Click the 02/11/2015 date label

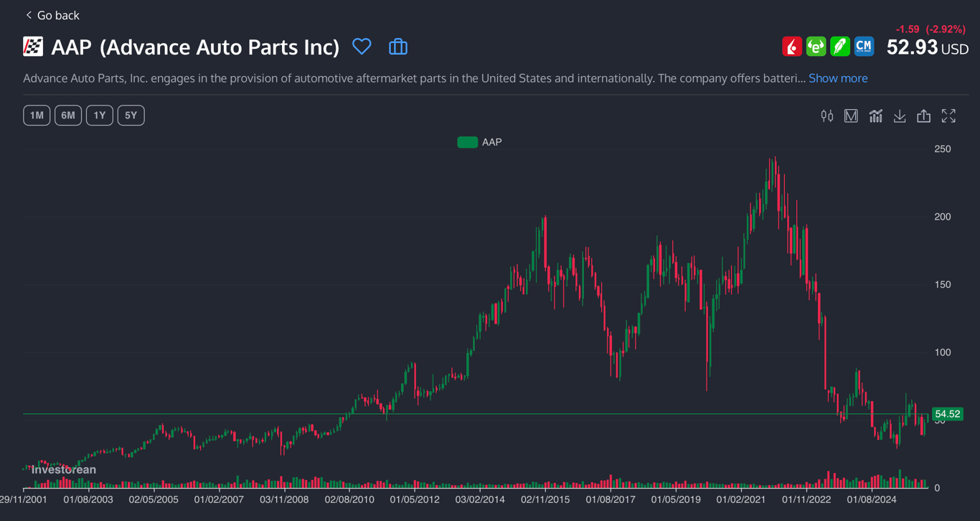click(x=545, y=499)
